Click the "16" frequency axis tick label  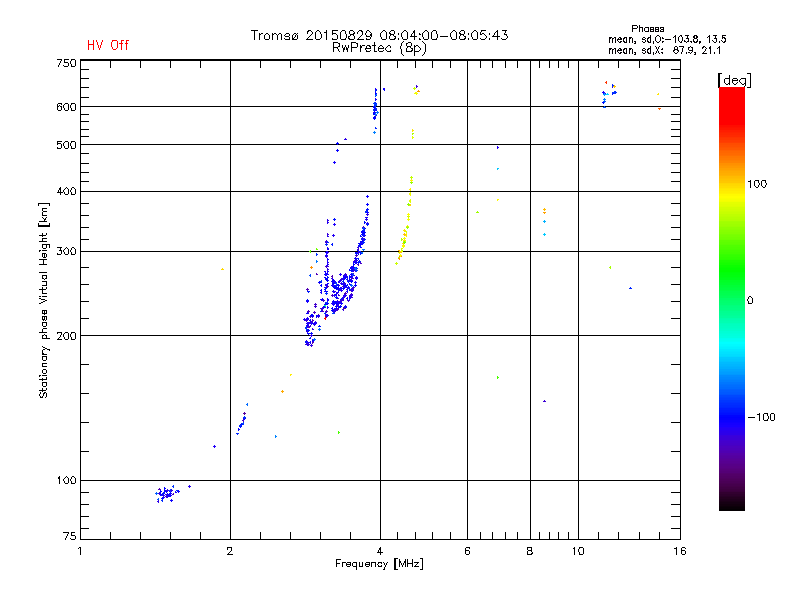click(x=680, y=551)
